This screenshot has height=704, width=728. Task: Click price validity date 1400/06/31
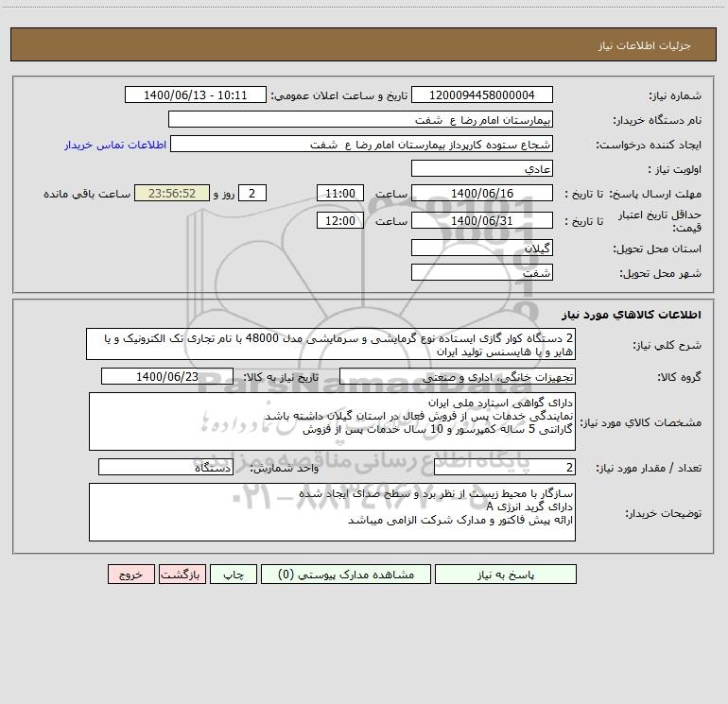tap(482, 220)
